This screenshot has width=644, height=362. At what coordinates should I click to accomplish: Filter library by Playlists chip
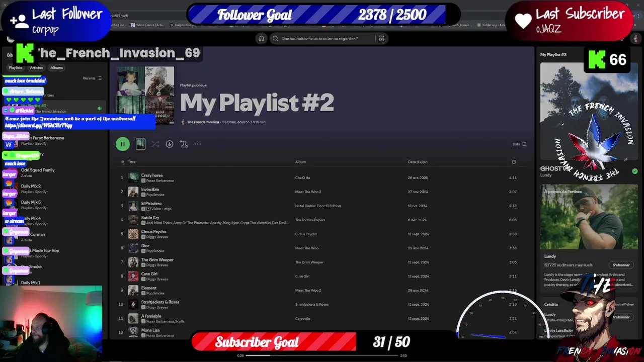coord(16,68)
